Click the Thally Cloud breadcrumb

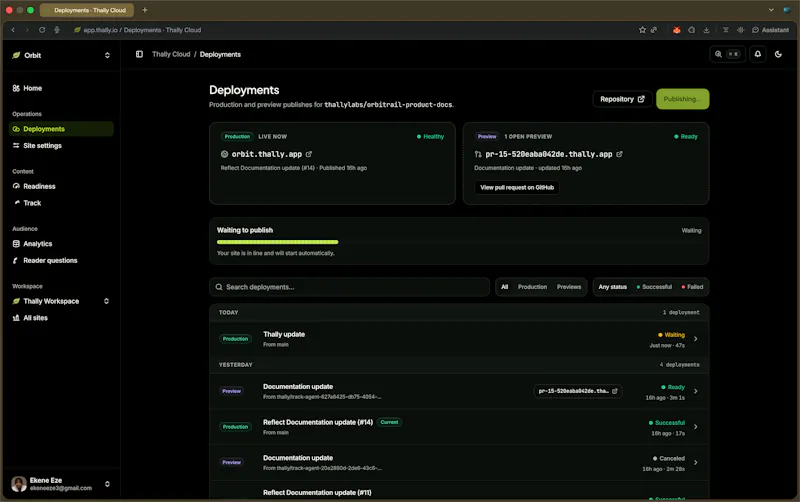(x=171, y=54)
